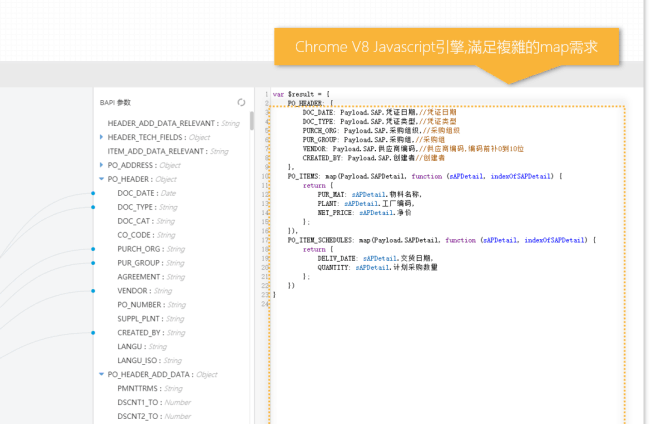Image resolution: width=651 pixels, height=424 pixels.
Task: Select the LANGU_ISO field
Action: coord(149,360)
